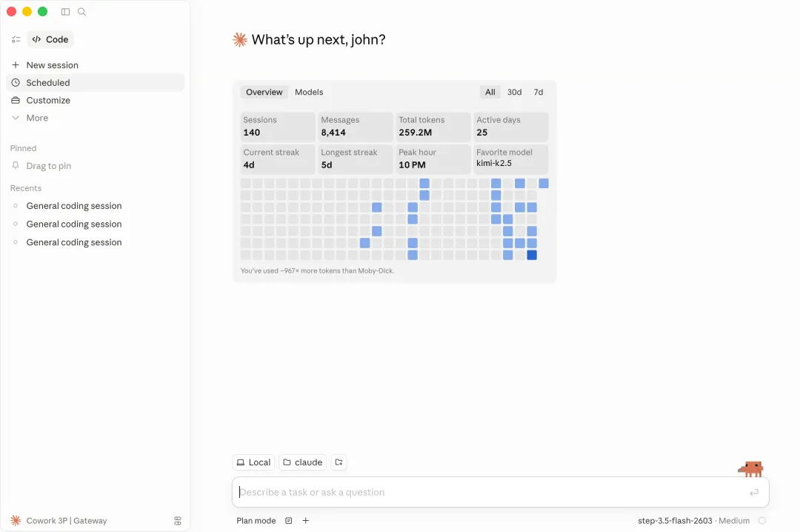The width and height of the screenshot is (800, 532).
Task: Click the pixel crab mascot icon
Action: [750, 469]
